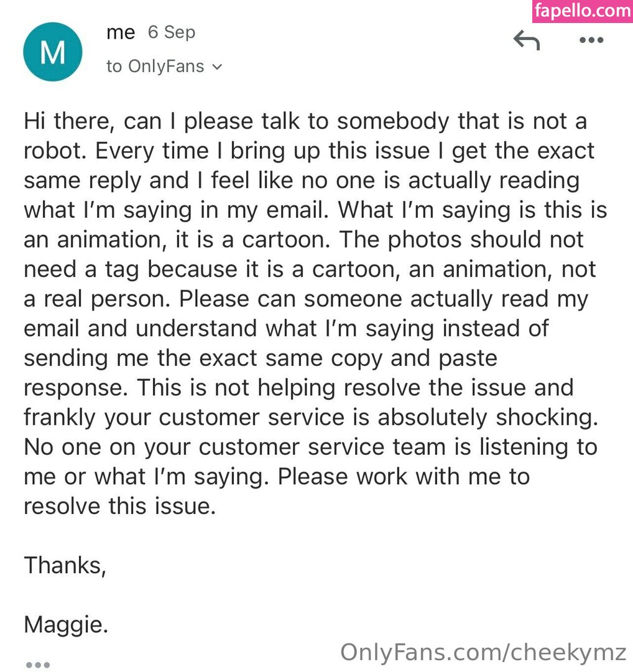Click the line starting "need a tag because"
Image resolution: width=633 pixels, height=672 pixels.
[x=310, y=269]
